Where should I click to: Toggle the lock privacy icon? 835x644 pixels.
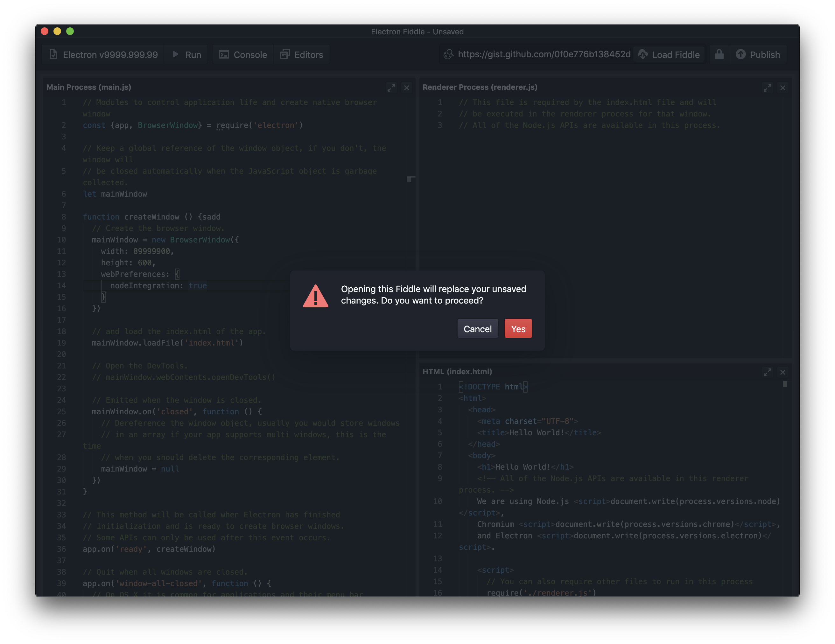point(719,55)
